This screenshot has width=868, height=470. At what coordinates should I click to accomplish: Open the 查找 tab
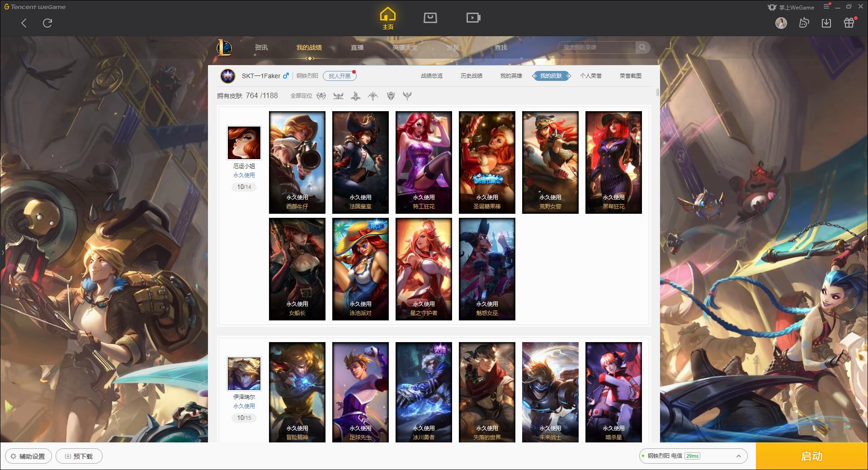coord(501,47)
